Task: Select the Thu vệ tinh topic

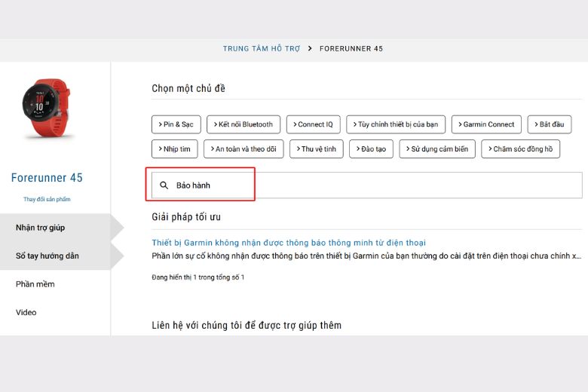Action: [x=317, y=149]
